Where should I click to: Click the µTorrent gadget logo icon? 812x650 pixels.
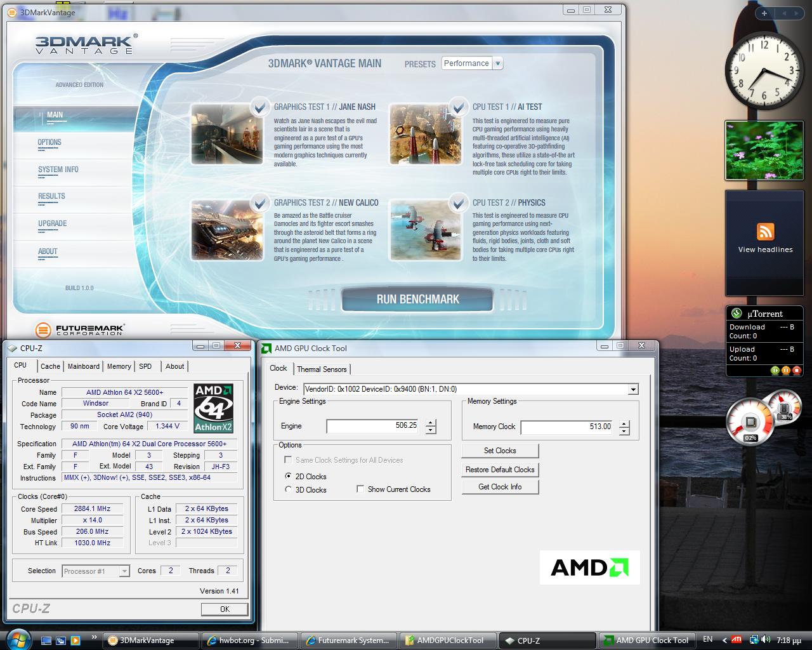pyautogui.click(x=737, y=313)
